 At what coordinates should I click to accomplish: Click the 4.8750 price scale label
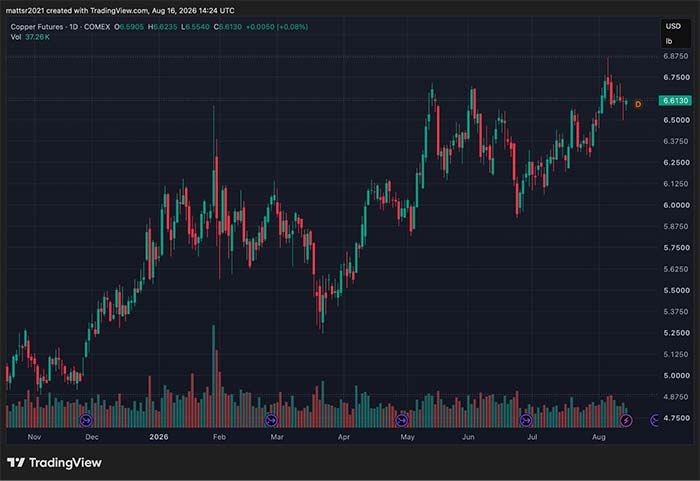(x=676, y=397)
